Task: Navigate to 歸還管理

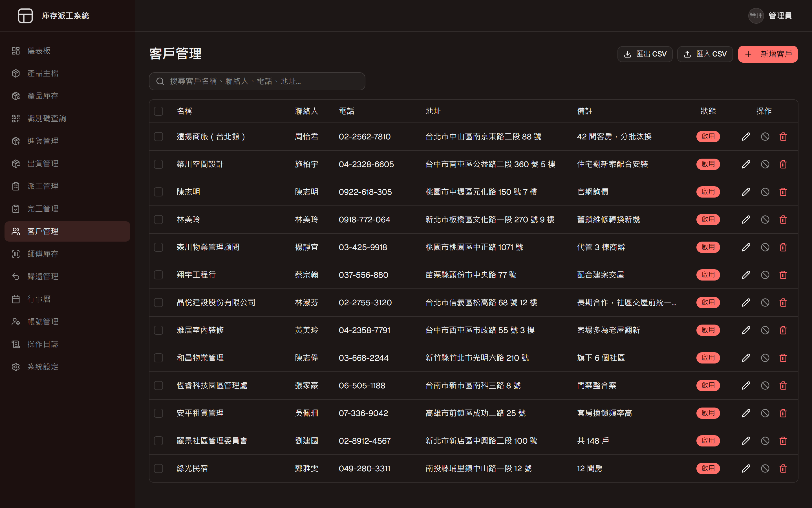Action: click(x=67, y=277)
